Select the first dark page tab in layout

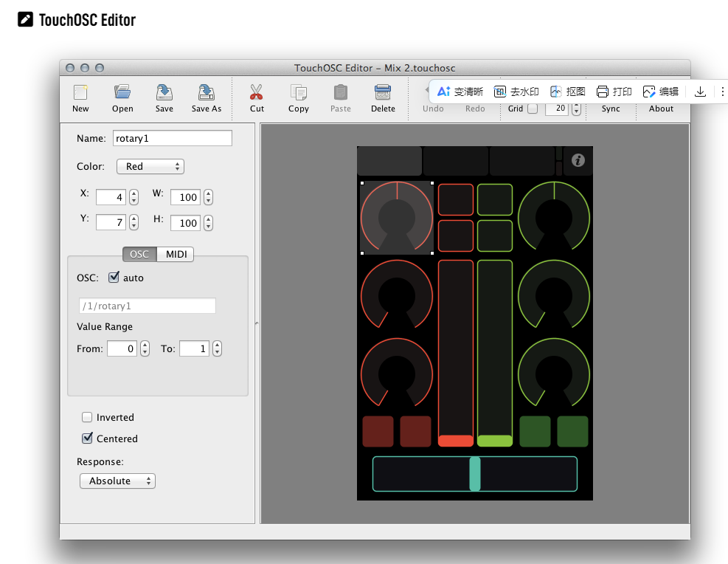pos(389,161)
